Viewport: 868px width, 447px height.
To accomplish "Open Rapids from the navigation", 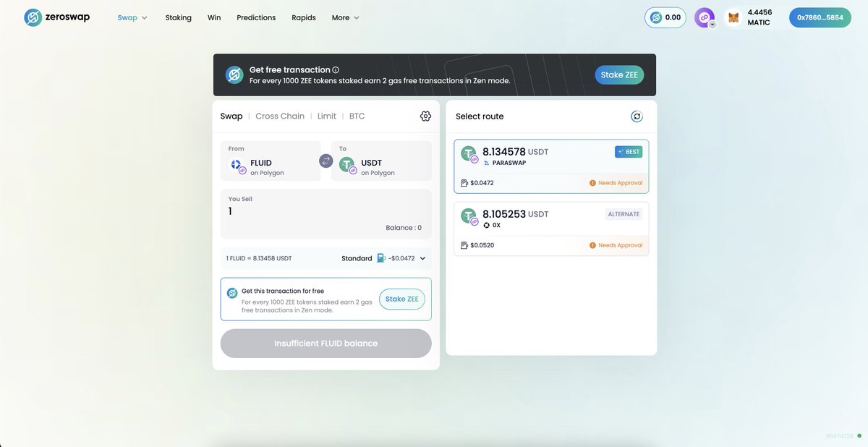I will tap(304, 17).
